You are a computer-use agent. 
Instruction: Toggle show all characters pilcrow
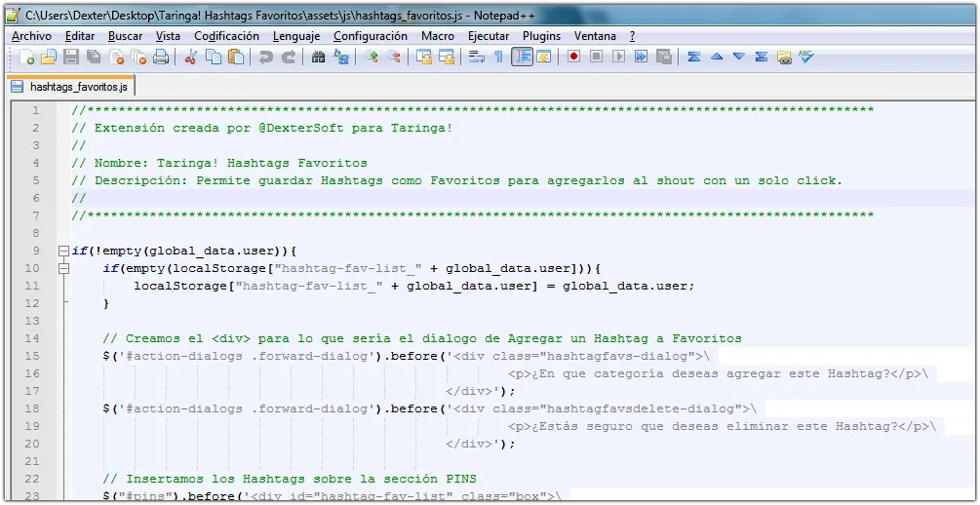(498, 58)
